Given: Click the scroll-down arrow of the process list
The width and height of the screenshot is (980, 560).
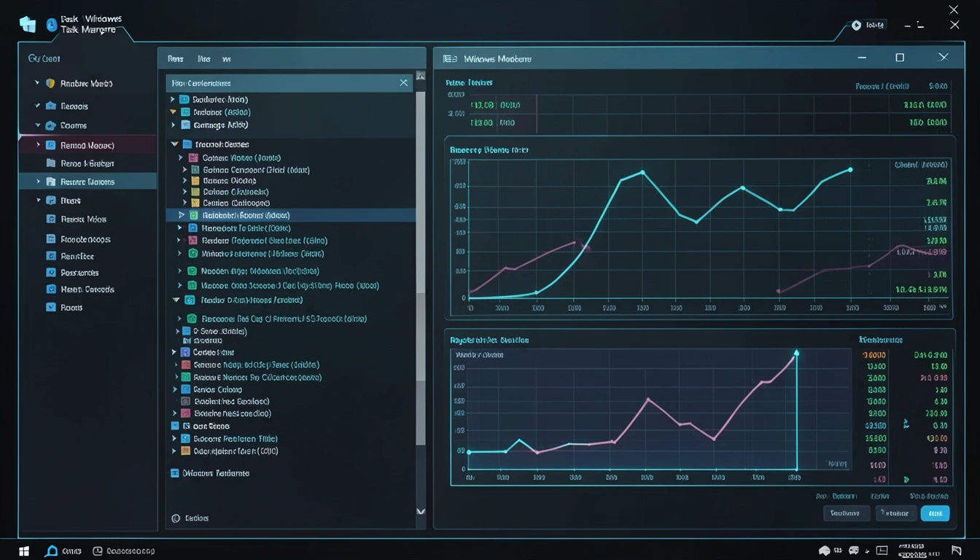Looking at the screenshot, I should (x=420, y=512).
